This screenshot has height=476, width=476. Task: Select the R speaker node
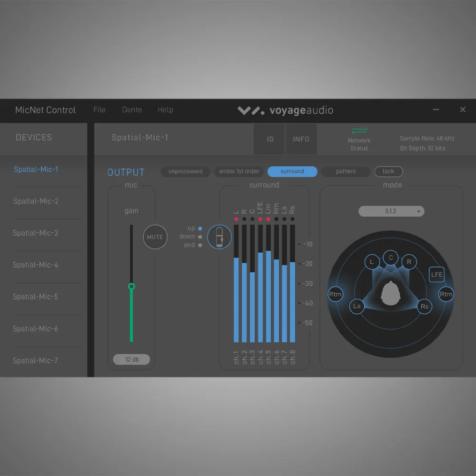tap(409, 262)
